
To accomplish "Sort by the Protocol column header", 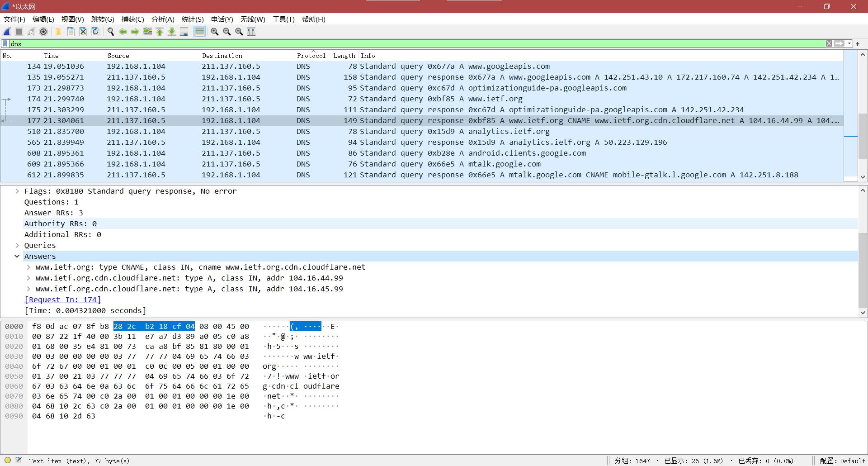I will (x=312, y=56).
